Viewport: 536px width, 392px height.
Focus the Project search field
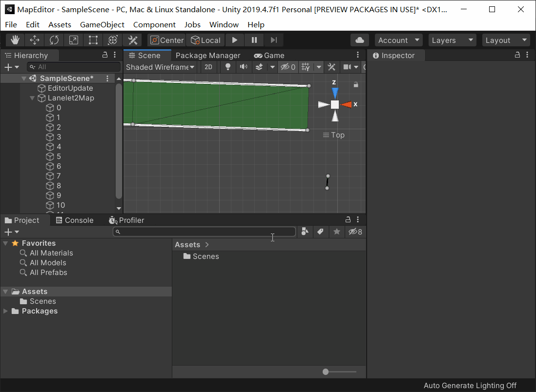204,232
